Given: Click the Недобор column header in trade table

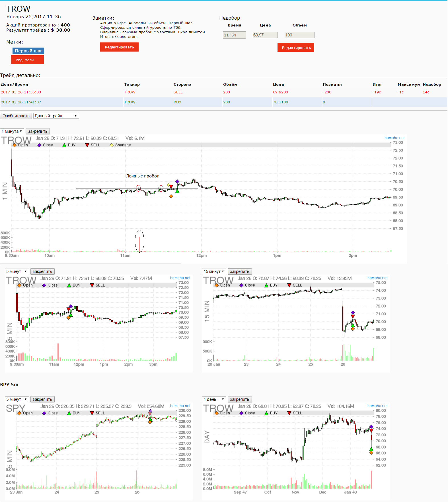Looking at the screenshot, I should coord(432,85).
